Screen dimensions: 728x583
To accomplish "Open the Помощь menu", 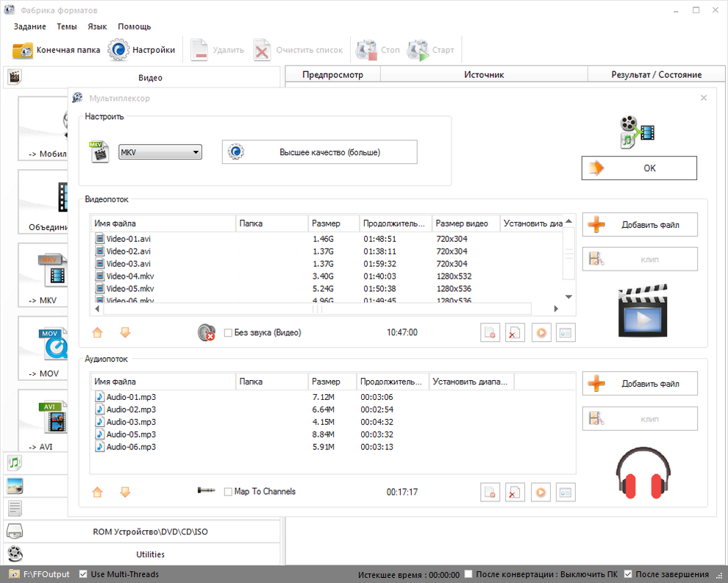I will (134, 26).
